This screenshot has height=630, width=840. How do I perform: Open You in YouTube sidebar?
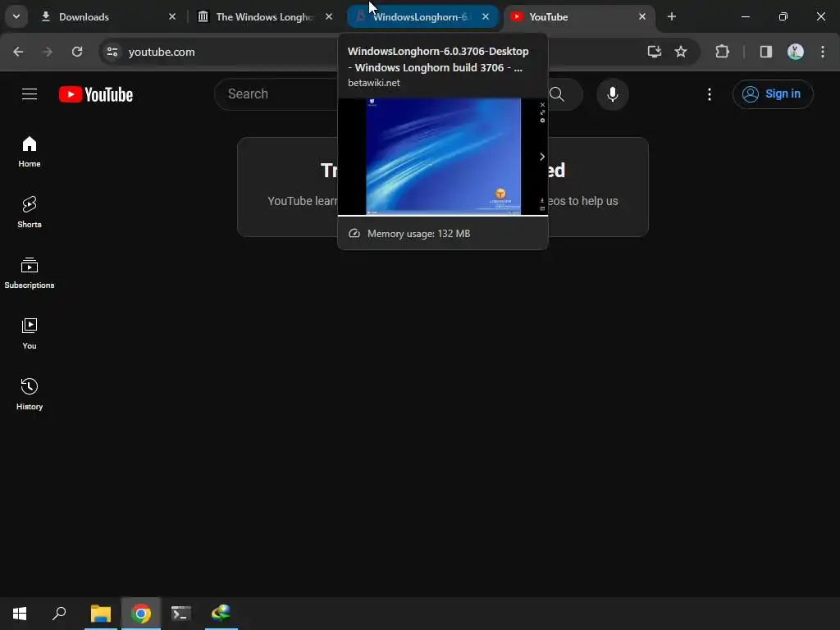tap(30, 333)
